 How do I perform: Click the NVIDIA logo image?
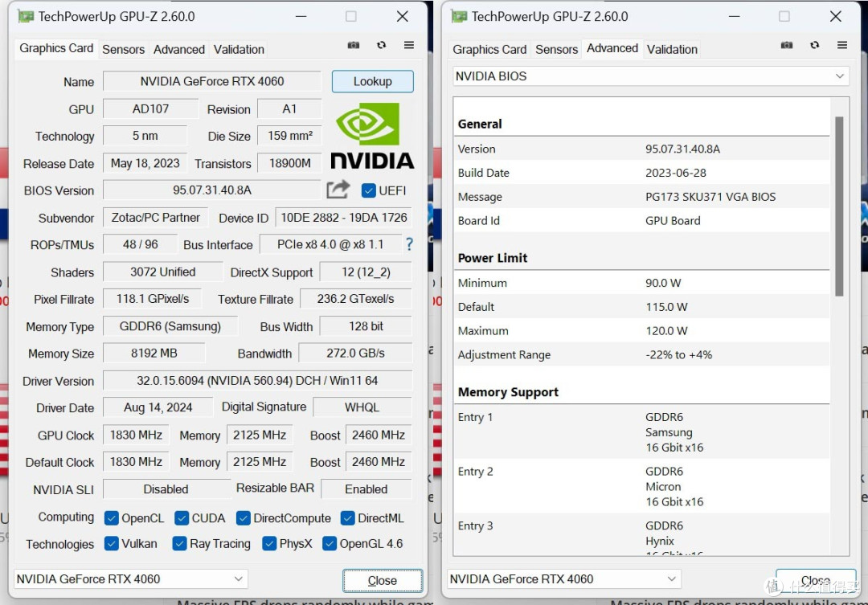point(372,136)
